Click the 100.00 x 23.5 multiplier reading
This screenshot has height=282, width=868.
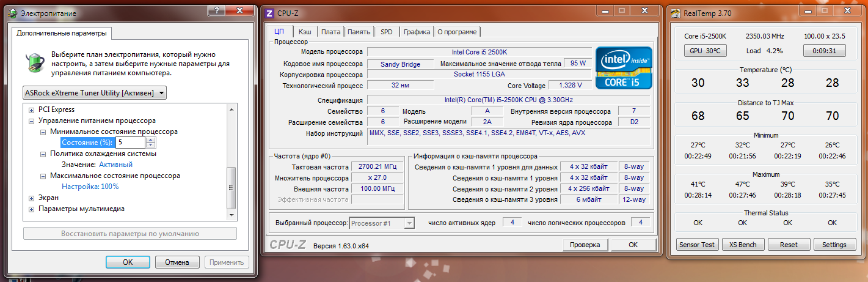point(824,37)
